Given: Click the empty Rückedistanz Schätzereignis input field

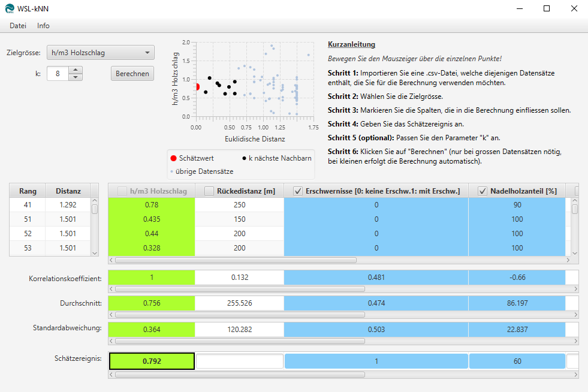Looking at the screenshot, I should 240,361.
